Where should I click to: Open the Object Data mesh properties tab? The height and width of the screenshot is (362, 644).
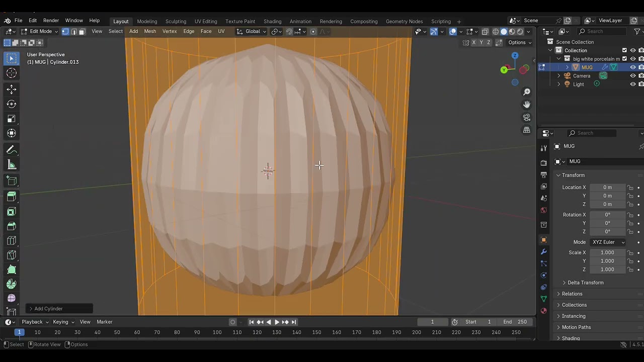[543, 299]
